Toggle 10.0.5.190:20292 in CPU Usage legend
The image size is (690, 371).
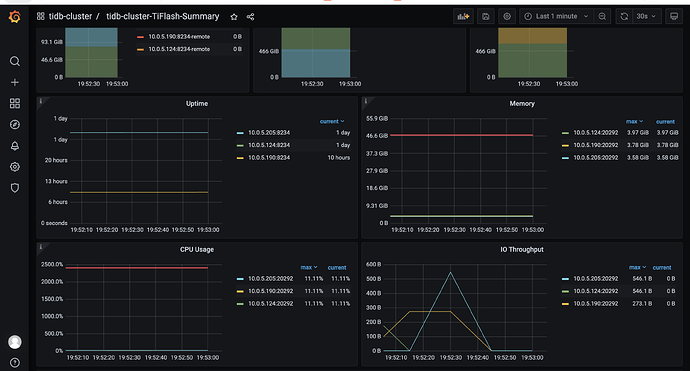[x=271, y=291]
